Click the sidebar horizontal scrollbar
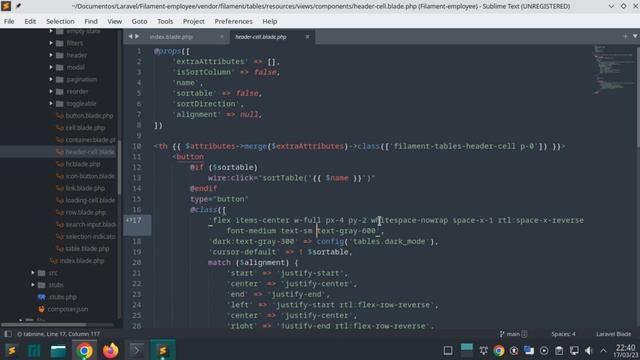The height and width of the screenshot is (360, 640). click(44, 325)
